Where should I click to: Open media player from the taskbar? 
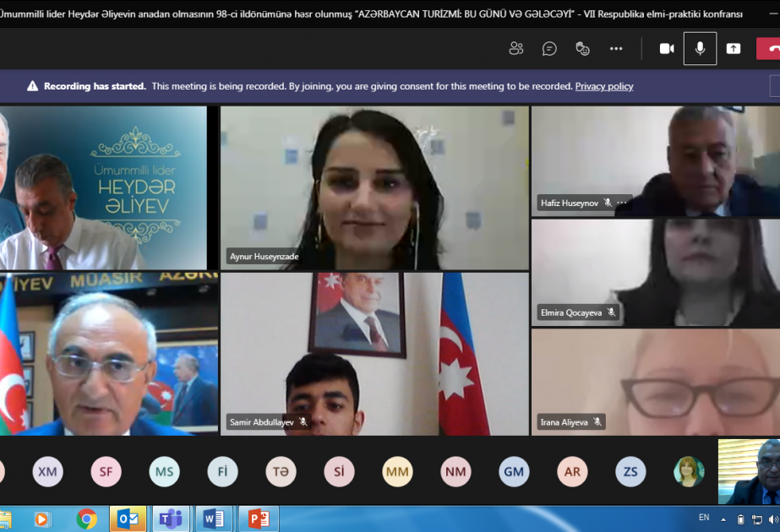tap(41, 519)
